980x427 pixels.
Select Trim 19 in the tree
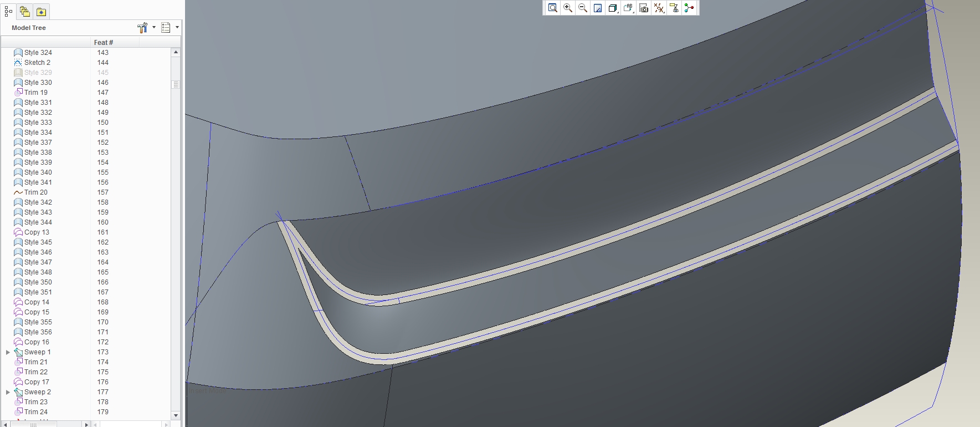(36, 93)
